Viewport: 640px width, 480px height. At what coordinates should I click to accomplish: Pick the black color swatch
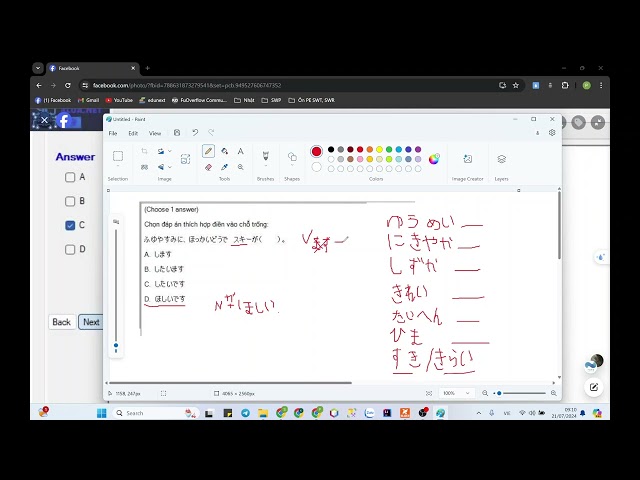tap(331, 149)
